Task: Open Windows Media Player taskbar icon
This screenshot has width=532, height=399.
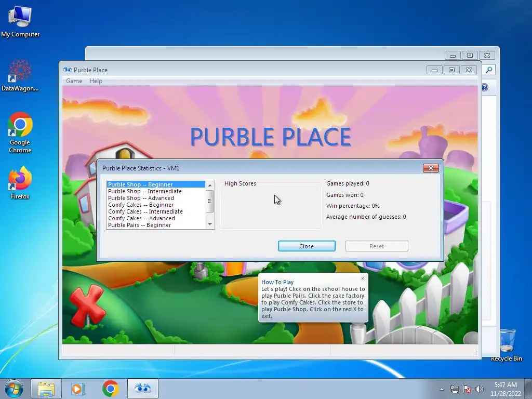Action: [x=78, y=389]
